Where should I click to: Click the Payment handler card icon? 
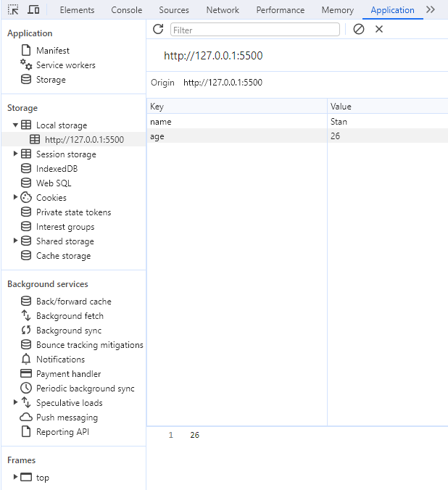pos(26,373)
